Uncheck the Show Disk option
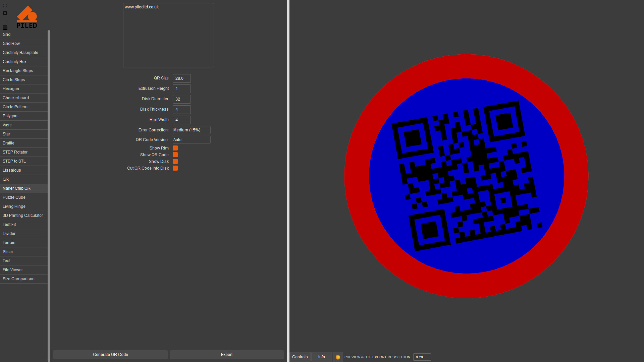Screen dimensions: 644x362 pyautogui.click(x=175, y=162)
